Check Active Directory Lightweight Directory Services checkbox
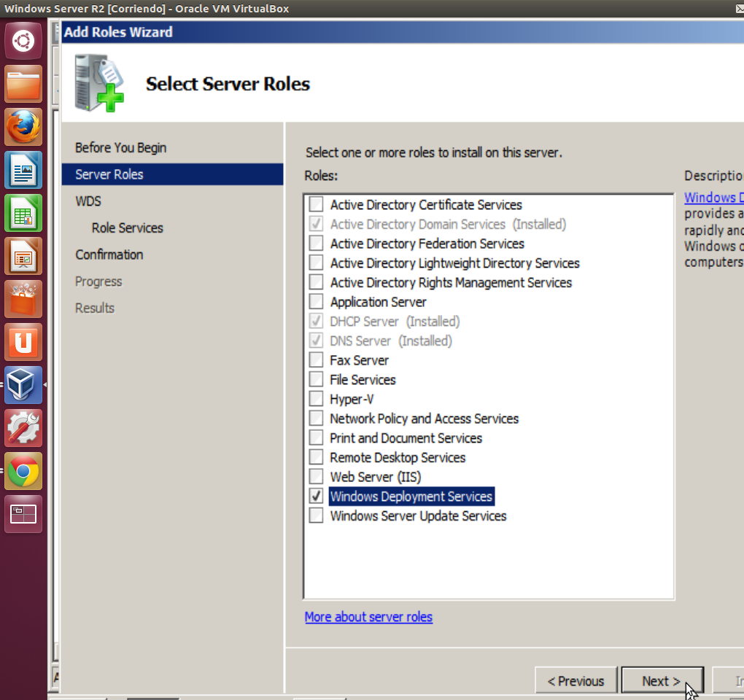Viewport: 744px width, 700px height. [x=316, y=262]
